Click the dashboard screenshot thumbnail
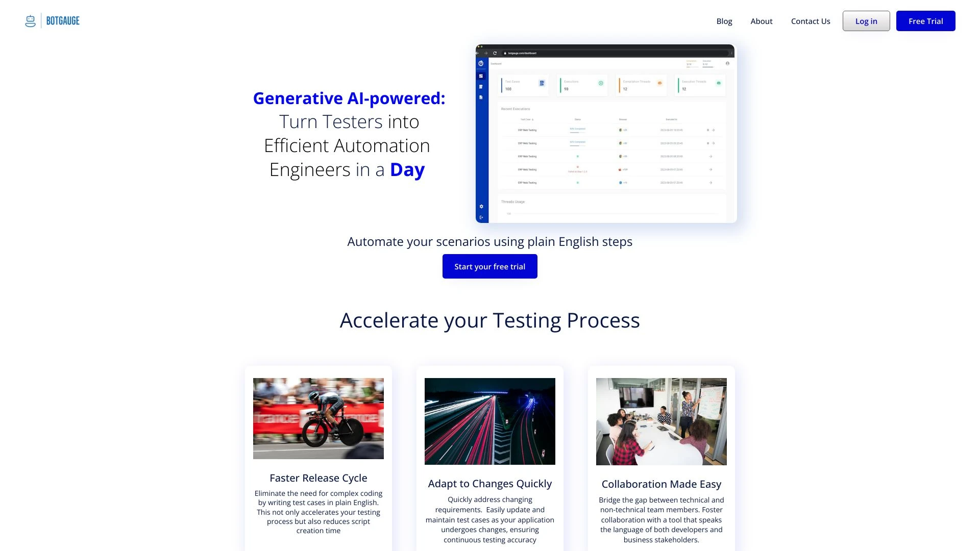Image resolution: width=980 pixels, height=551 pixels. click(606, 133)
